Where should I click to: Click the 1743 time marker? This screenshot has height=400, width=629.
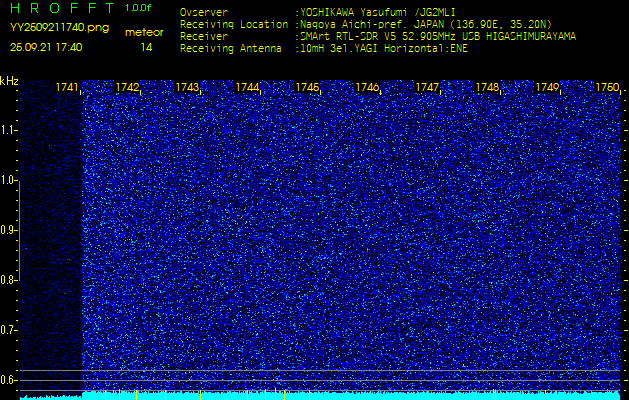(x=187, y=87)
